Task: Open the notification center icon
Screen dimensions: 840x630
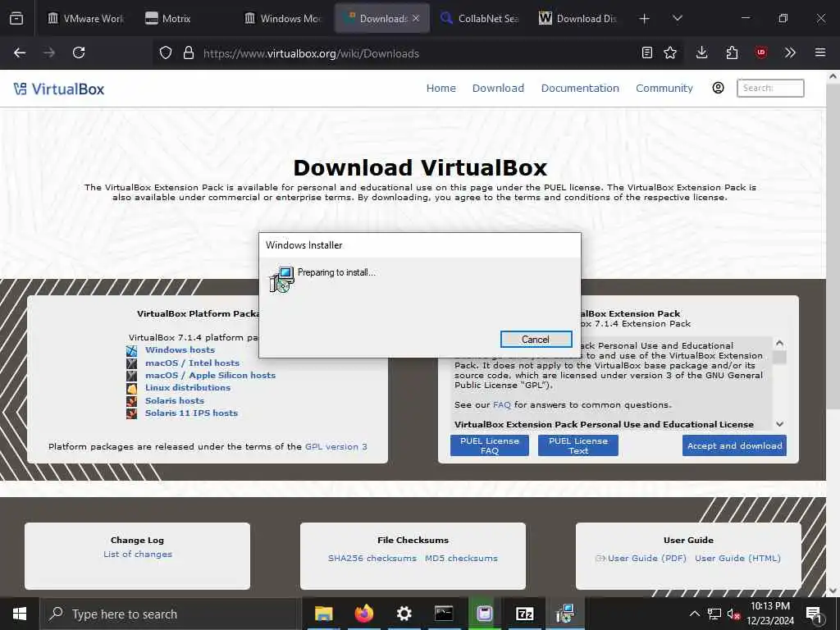Action: point(814,614)
